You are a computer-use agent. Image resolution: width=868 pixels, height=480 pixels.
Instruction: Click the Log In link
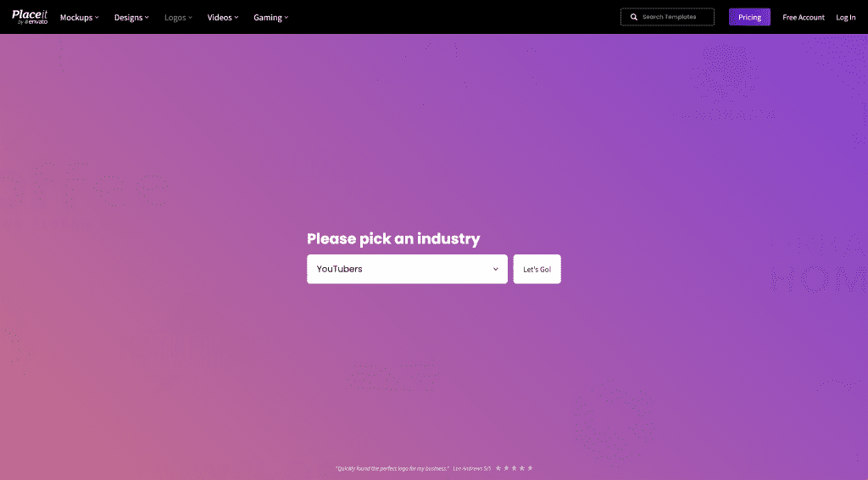[845, 18]
